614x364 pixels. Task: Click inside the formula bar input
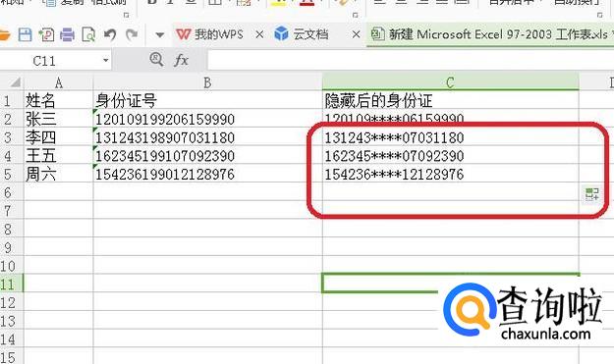click(x=411, y=61)
